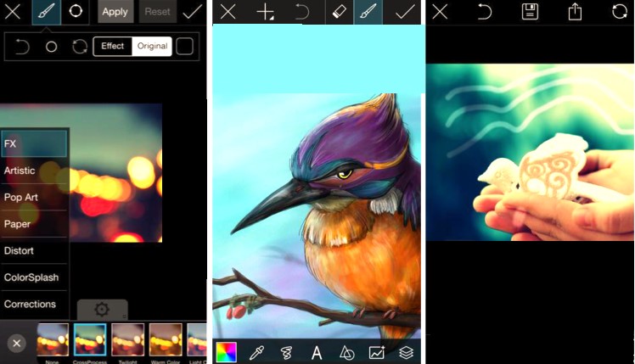This screenshot has height=364, width=635.
Task: Select the text tool A
Action: coord(317,353)
